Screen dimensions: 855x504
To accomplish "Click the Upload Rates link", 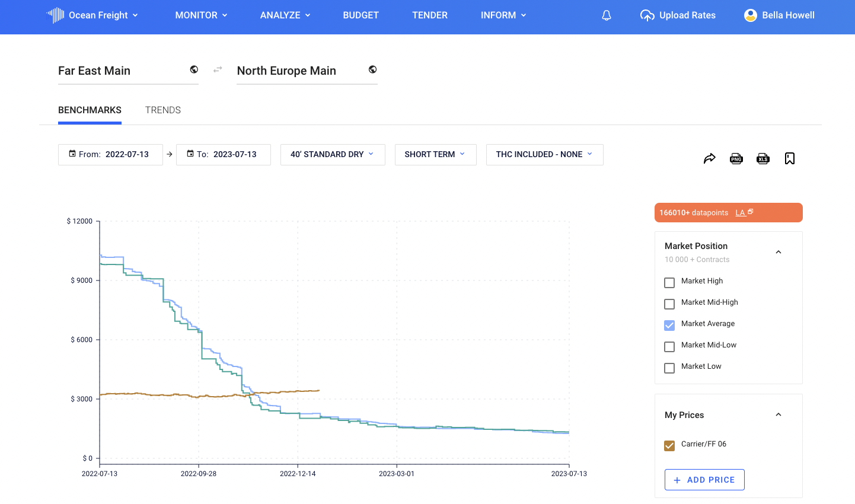I will click(x=678, y=15).
